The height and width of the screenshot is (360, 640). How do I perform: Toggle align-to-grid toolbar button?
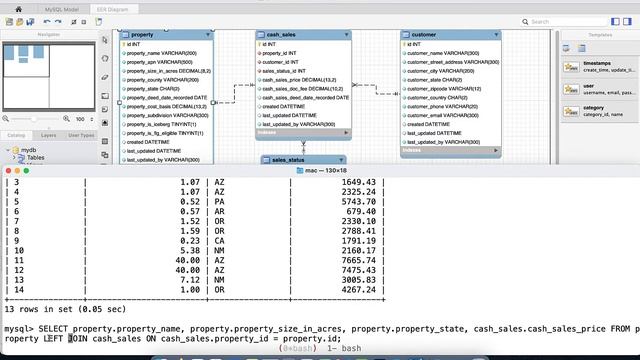(84, 22)
